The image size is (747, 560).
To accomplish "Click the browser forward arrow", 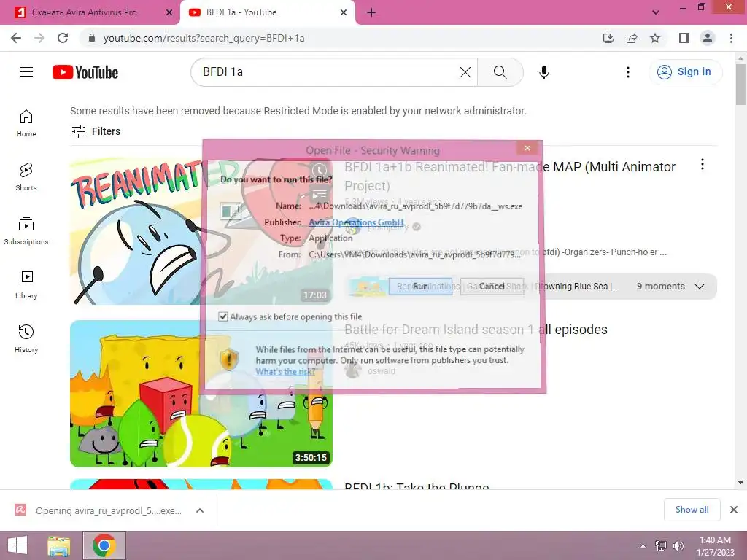I will (39, 38).
